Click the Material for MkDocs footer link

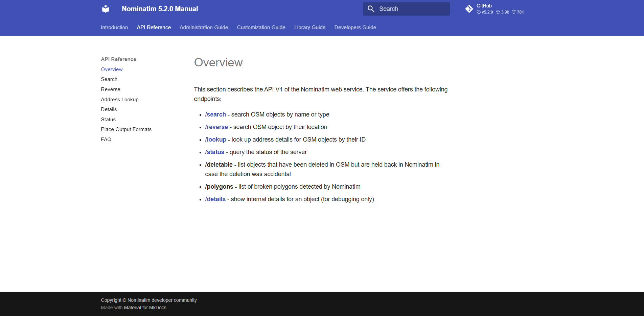tap(145, 308)
